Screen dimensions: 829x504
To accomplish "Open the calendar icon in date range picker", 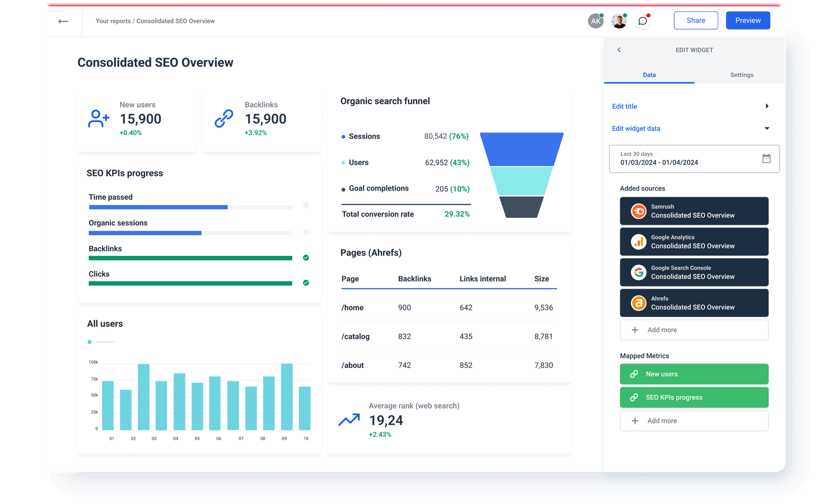I will (768, 159).
